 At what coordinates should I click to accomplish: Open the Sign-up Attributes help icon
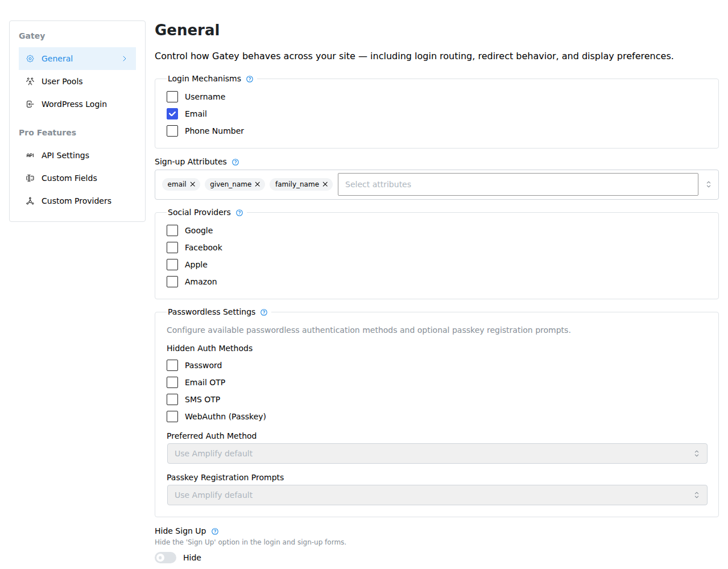tap(235, 162)
